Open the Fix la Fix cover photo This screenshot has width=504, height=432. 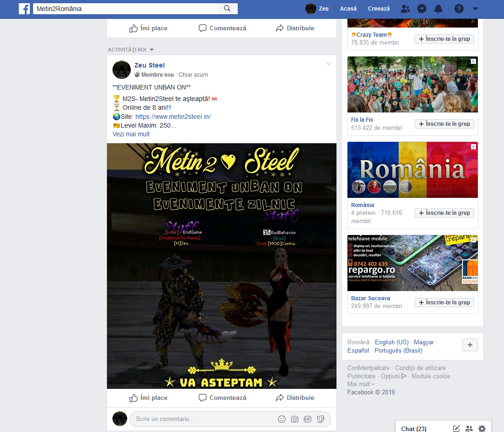click(412, 84)
